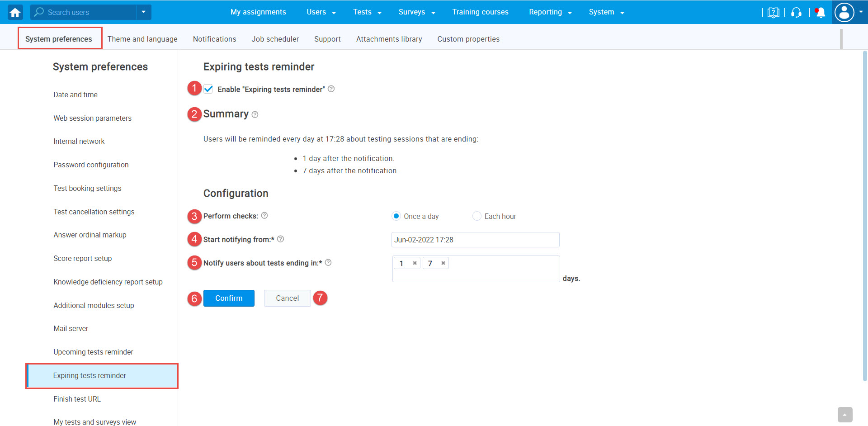Open the notifications bell icon
Image resolution: width=868 pixels, height=426 pixels.
coord(820,12)
